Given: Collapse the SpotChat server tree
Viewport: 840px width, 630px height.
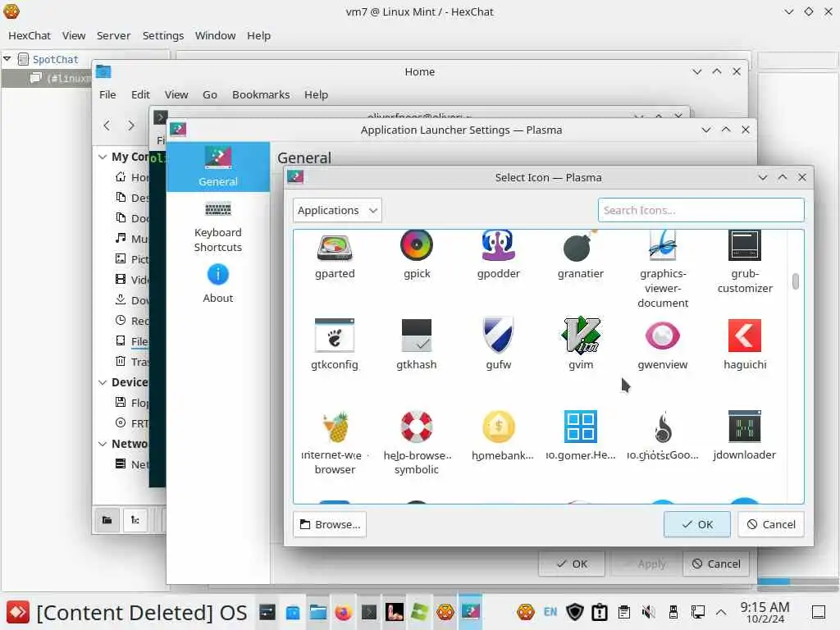Looking at the screenshot, I should pos(7,59).
